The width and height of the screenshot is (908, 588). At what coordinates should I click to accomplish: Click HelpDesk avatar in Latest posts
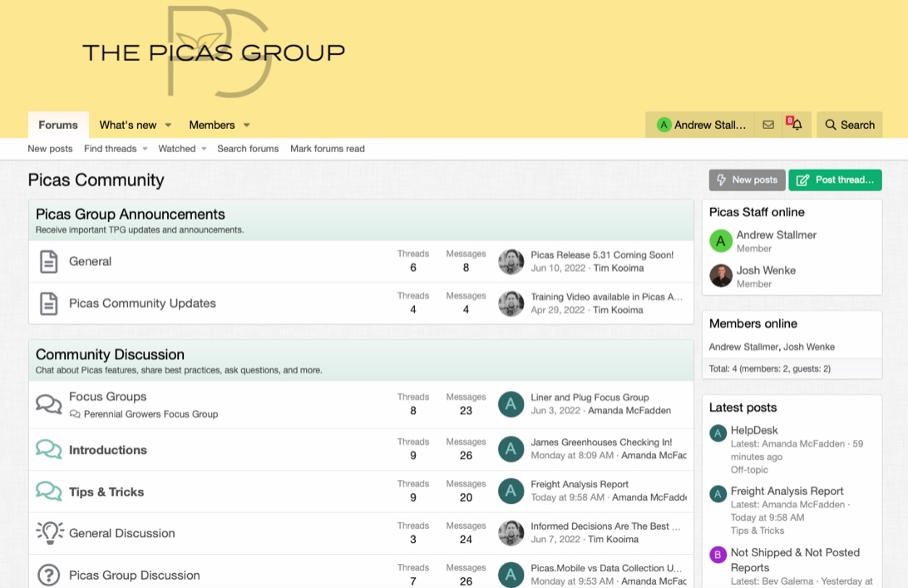718,432
